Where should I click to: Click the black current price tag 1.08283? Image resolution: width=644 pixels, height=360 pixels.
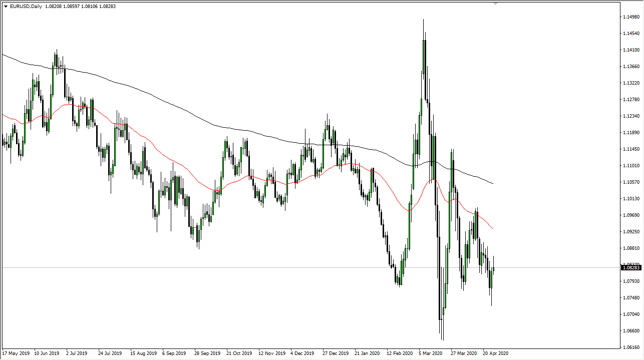631,267
